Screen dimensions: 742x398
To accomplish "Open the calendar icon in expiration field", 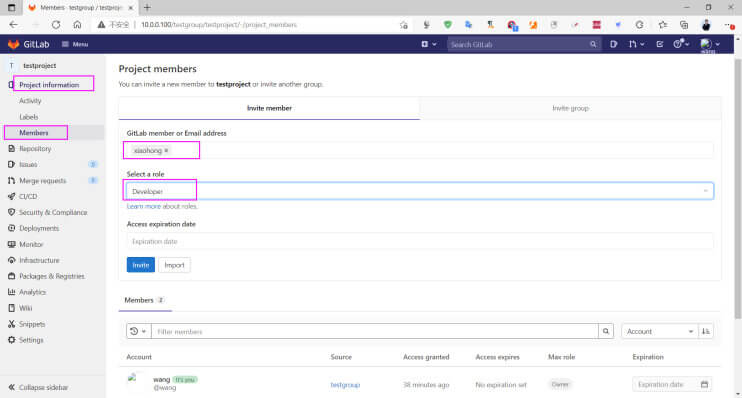I will click(704, 384).
